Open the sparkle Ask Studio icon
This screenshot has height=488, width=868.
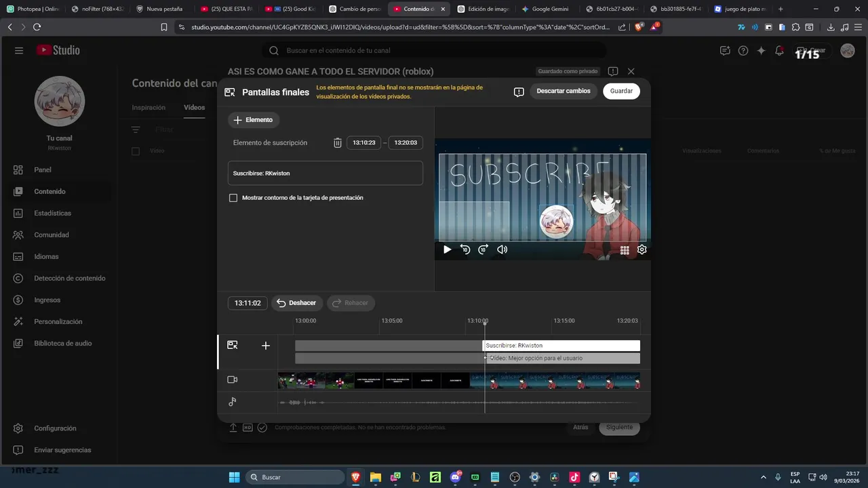pos(762,51)
